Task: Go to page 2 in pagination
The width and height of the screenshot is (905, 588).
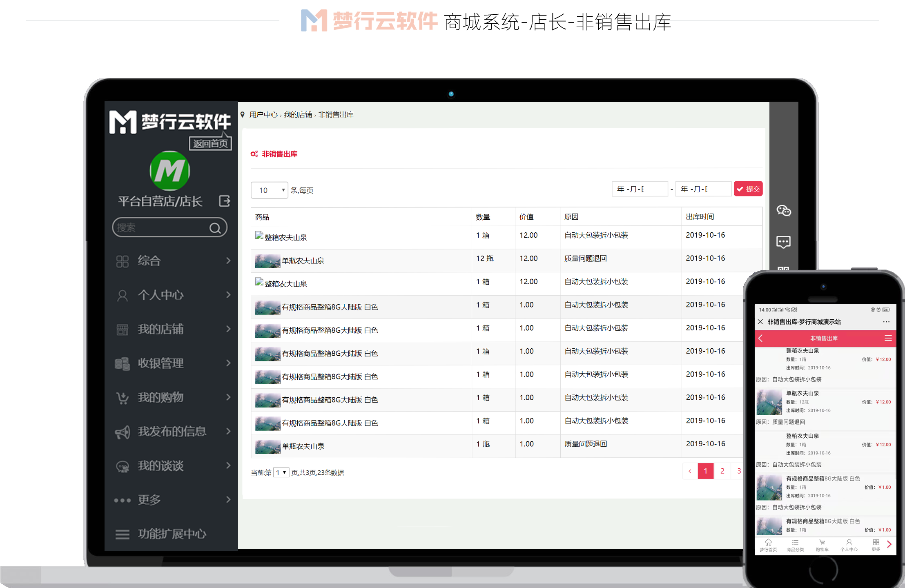Action: tap(722, 471)
